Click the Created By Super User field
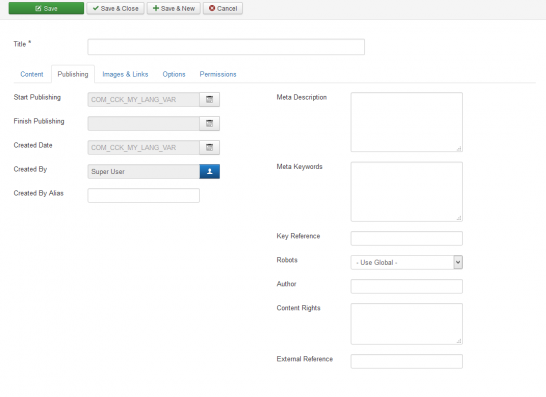This screenshot has width=546, height=397. pyautogui.click(x=143, y=172)
